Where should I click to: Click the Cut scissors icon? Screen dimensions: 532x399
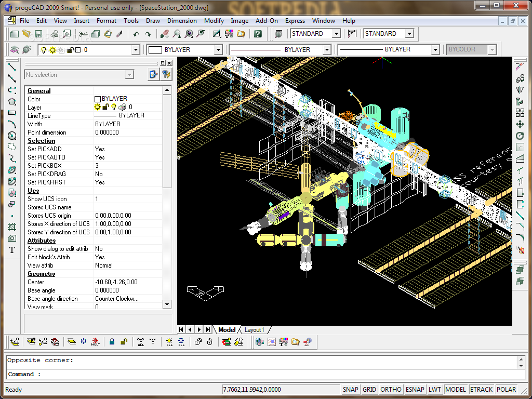tap(84, 34)
